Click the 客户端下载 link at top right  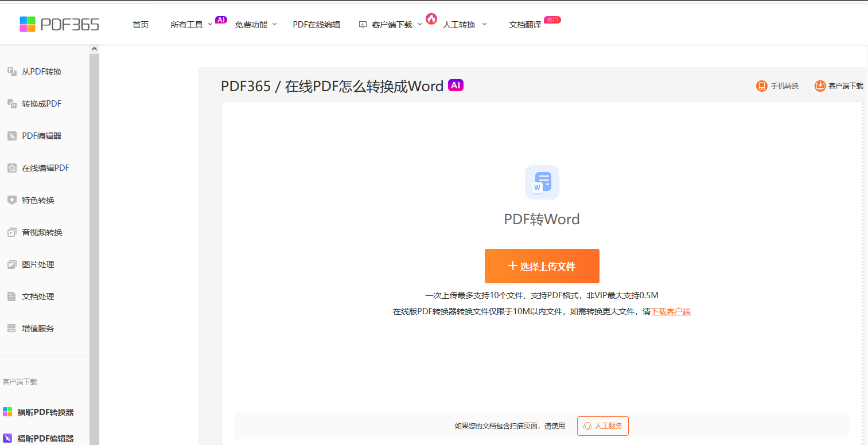(x=846, y=86)
